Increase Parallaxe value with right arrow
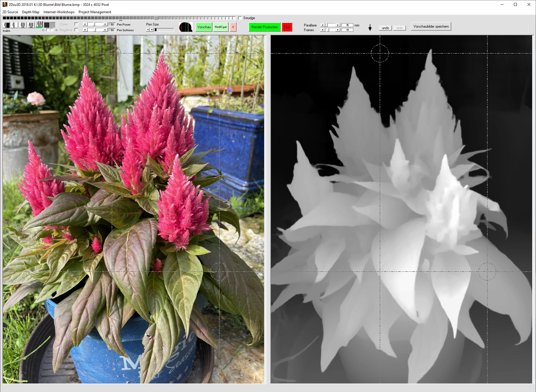Viewport: 536px width, 392px height. point(338,25)
